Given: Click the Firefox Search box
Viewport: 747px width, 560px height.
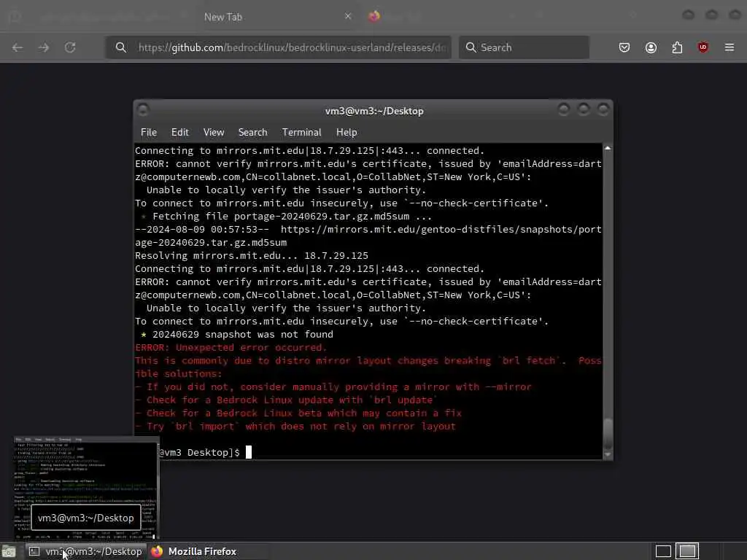Looking at the screenshot, I should pyautogui.click(x=524, y=47).
